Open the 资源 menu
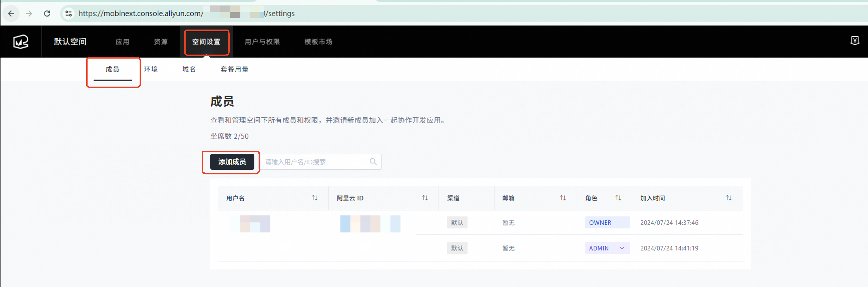This screenshot has width=868, height=287. [x=161, y=42]
